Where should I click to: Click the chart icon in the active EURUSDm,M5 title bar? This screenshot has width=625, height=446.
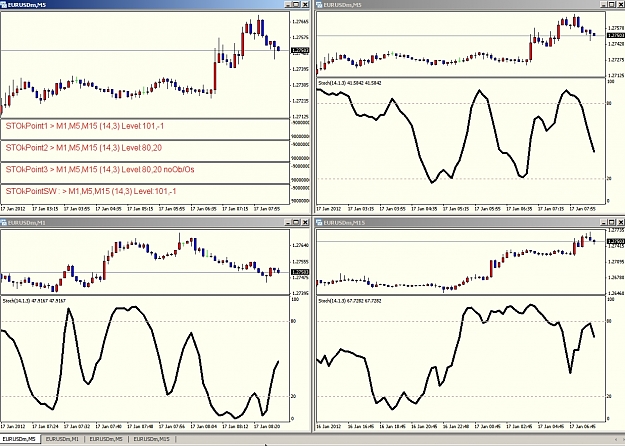4,4
